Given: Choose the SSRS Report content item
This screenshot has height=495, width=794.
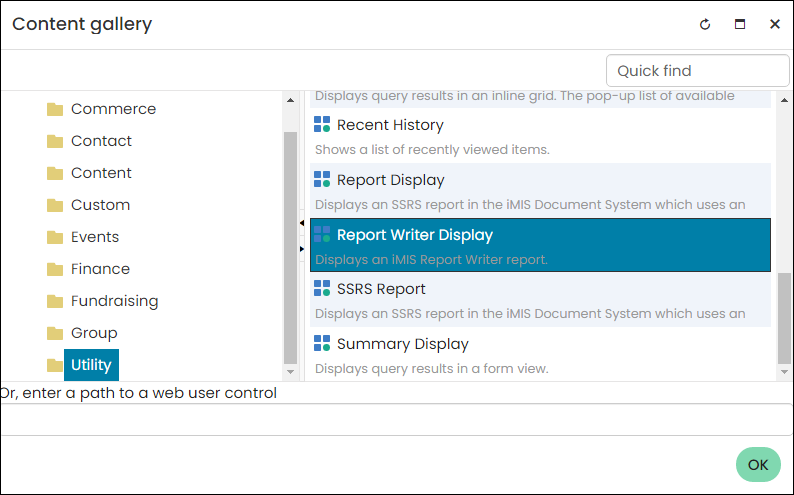Looking at the screenshot, I should pos(540,300).
